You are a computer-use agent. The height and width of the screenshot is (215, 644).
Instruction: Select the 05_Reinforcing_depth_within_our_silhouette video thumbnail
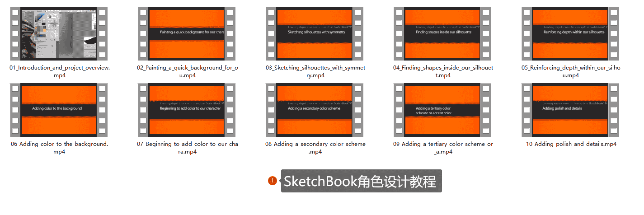[x=570, y=34]
